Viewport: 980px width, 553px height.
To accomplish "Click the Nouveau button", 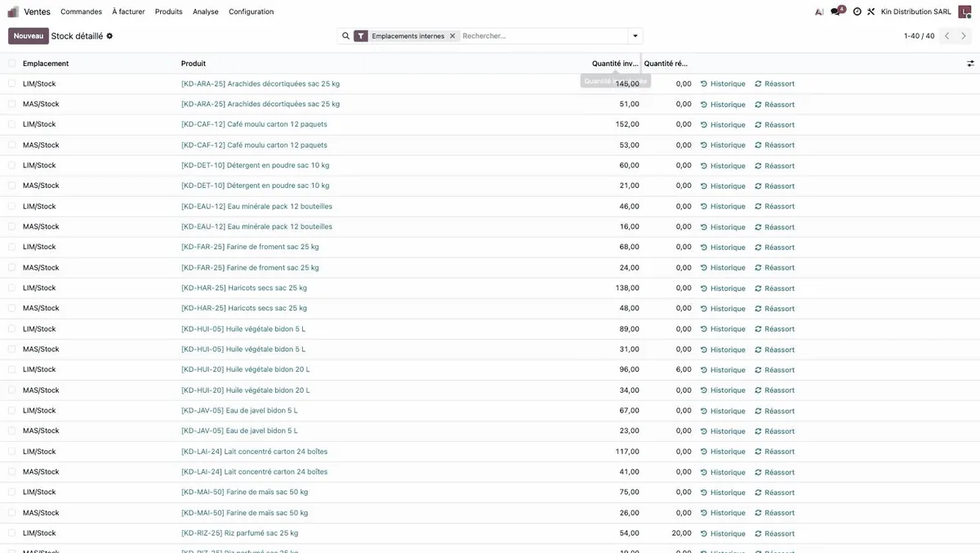I will [29, 36].
